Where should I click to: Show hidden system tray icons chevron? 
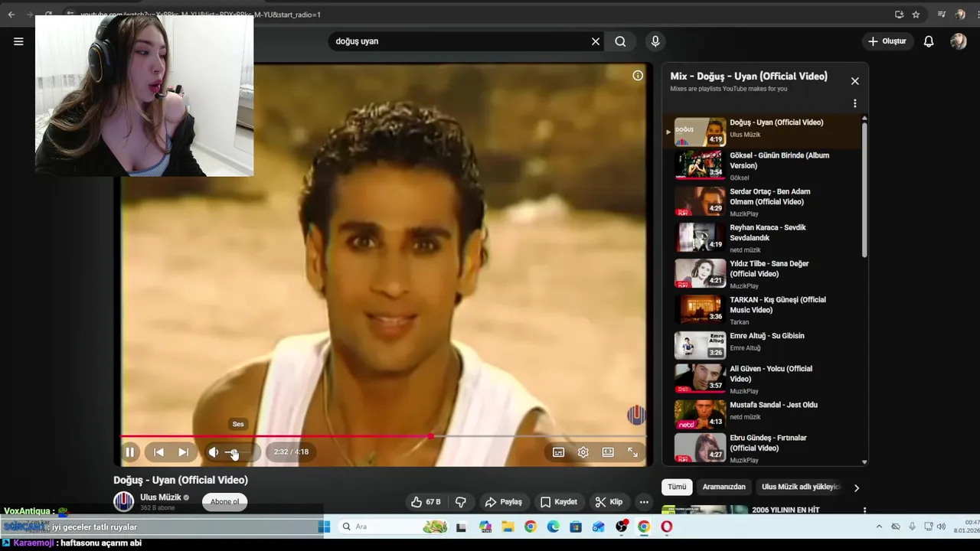(879, 527)
